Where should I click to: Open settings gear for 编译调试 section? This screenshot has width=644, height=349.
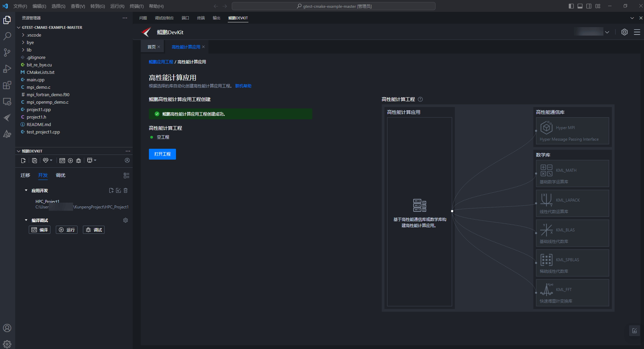click(126, 220)
